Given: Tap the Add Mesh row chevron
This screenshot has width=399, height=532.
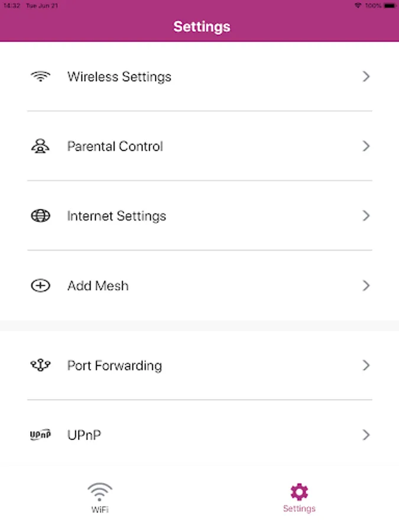Looking at the screenshot, I should point(366,286).
